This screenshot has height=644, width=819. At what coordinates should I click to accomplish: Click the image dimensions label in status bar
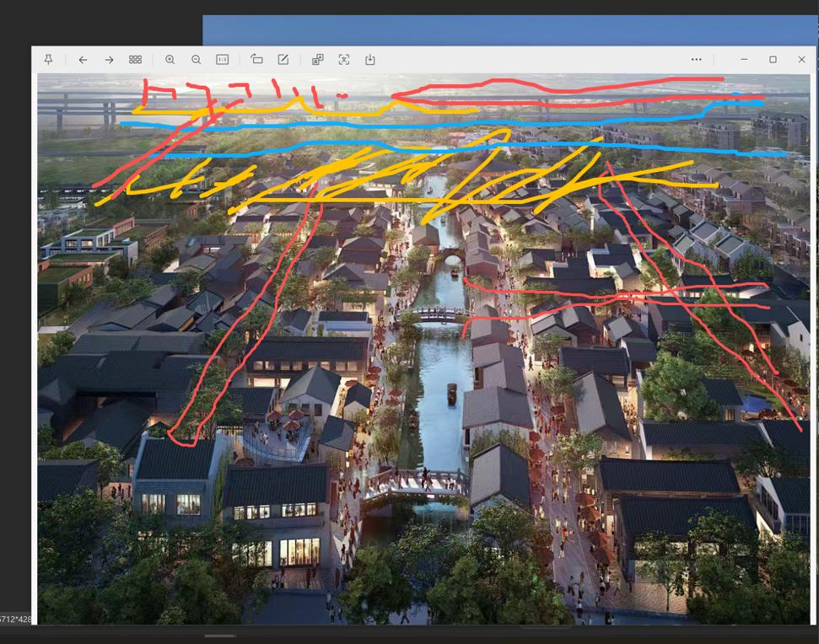click(x=17, y=619)
